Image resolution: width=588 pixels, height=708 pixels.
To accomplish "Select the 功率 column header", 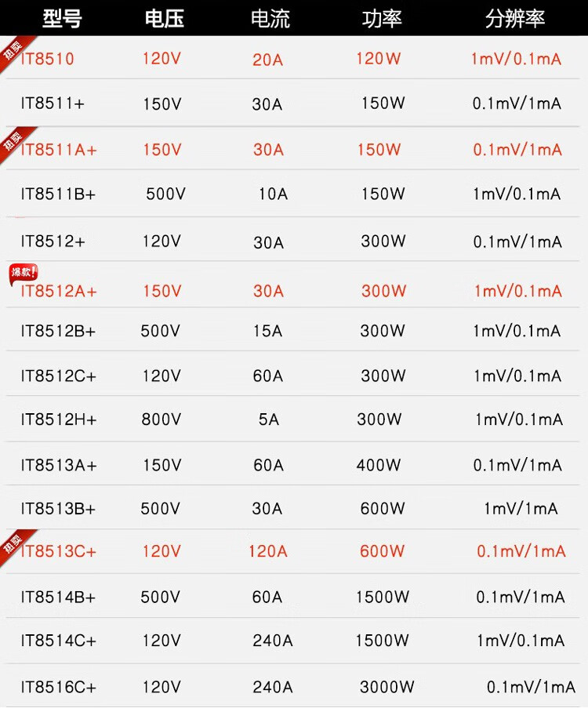I will [382, 19].
